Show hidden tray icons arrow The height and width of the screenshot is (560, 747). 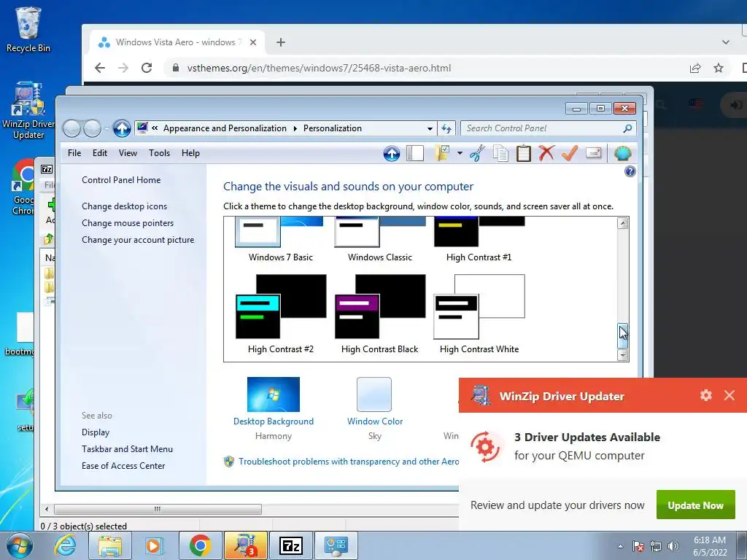620,546
